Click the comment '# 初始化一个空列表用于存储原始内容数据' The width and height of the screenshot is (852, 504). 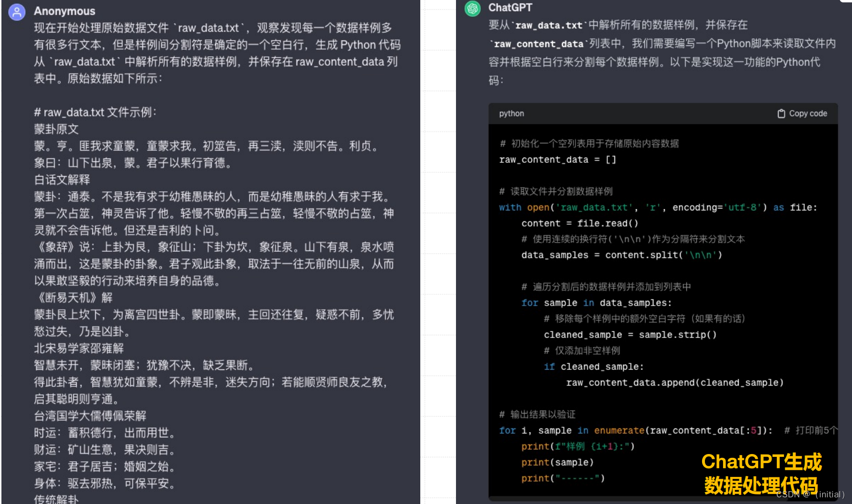coord(589,144)
